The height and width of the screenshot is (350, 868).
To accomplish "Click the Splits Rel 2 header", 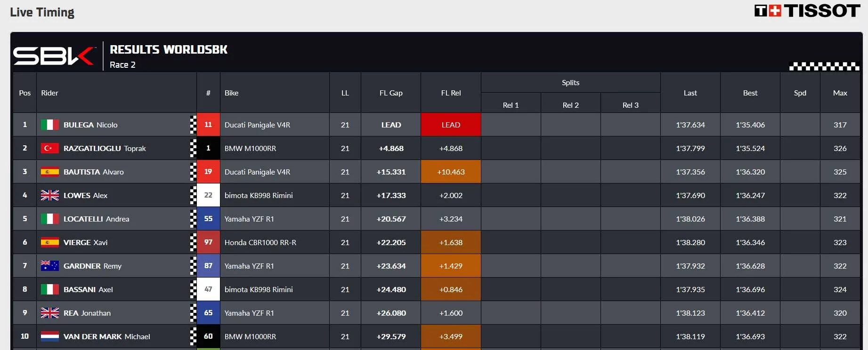I will 570,105.
